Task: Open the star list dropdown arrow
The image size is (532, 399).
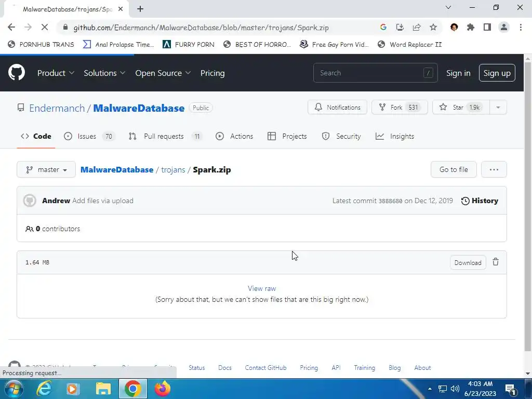Action: (x=498, y=107)
